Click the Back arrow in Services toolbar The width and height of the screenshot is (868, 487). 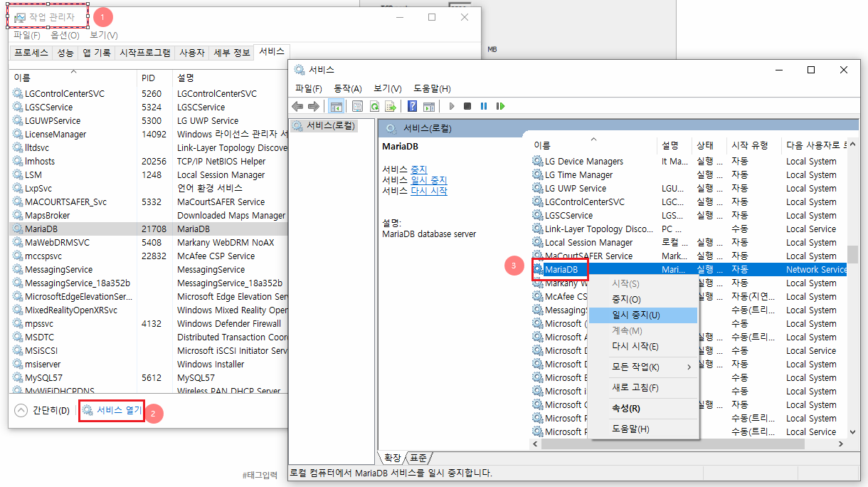tap(297, 106)
